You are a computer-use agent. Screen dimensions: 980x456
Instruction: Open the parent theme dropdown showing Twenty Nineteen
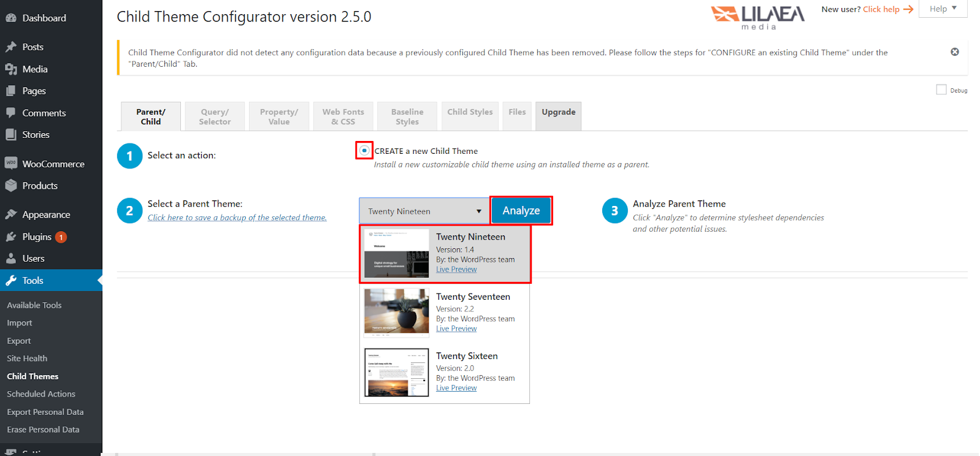tap(424, 211)
